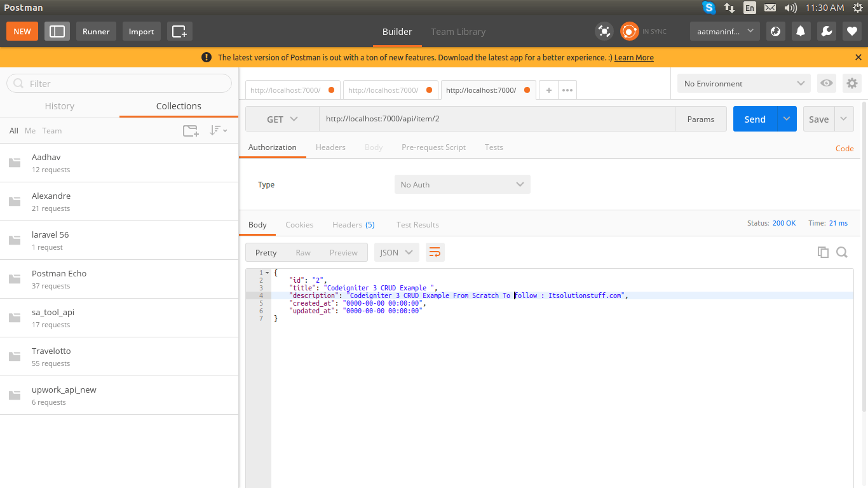Click the heart icon in the header
868x488 pixels.
pos(852,31)
